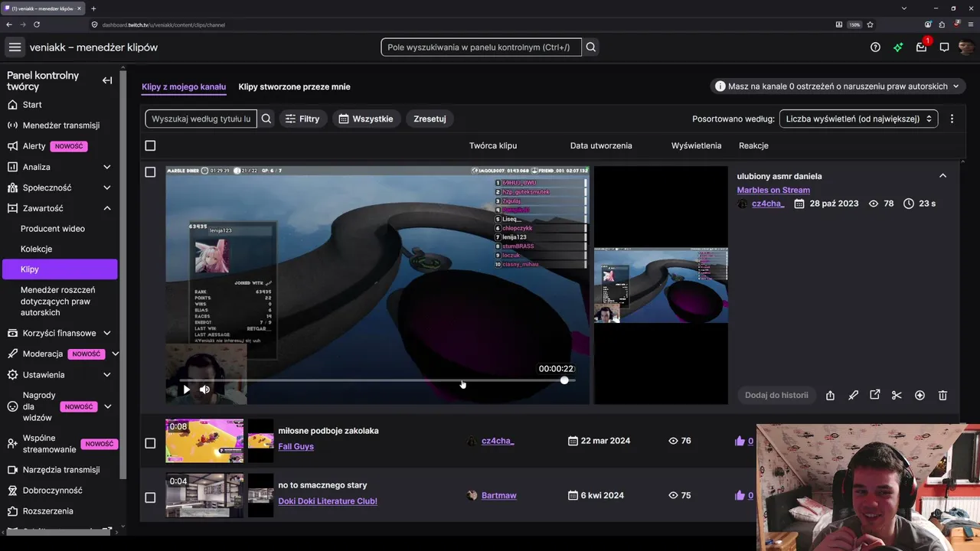Screen dimensions: 980x551
Task: Click the magnifier button beside the dashboard search field
Action: [591, 47]
